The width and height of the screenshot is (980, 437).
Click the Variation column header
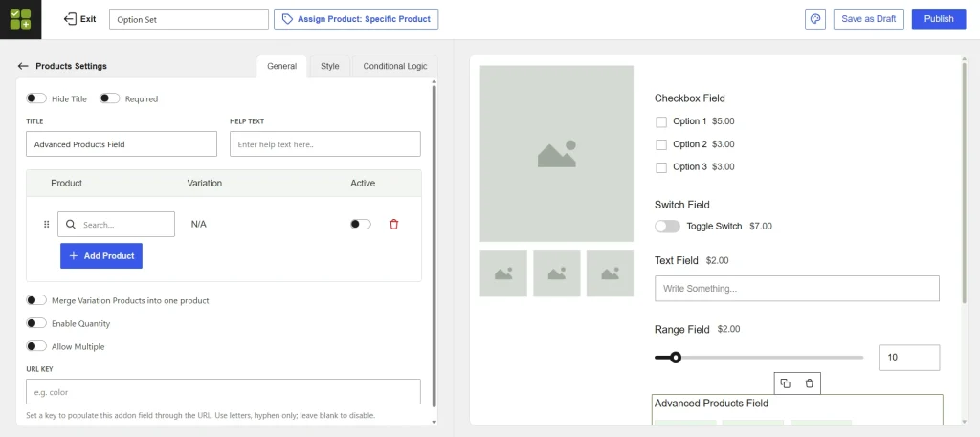click(x=205, y=183)
